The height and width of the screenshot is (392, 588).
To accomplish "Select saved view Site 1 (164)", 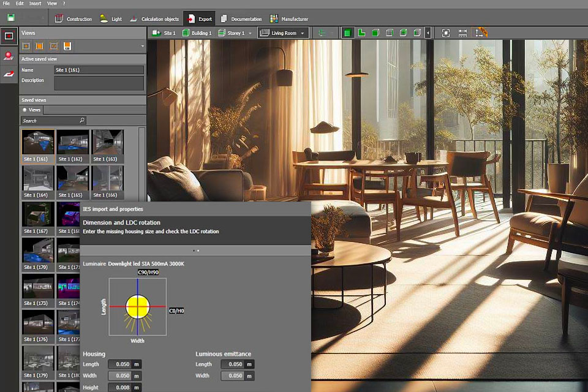I will (38, 183).
